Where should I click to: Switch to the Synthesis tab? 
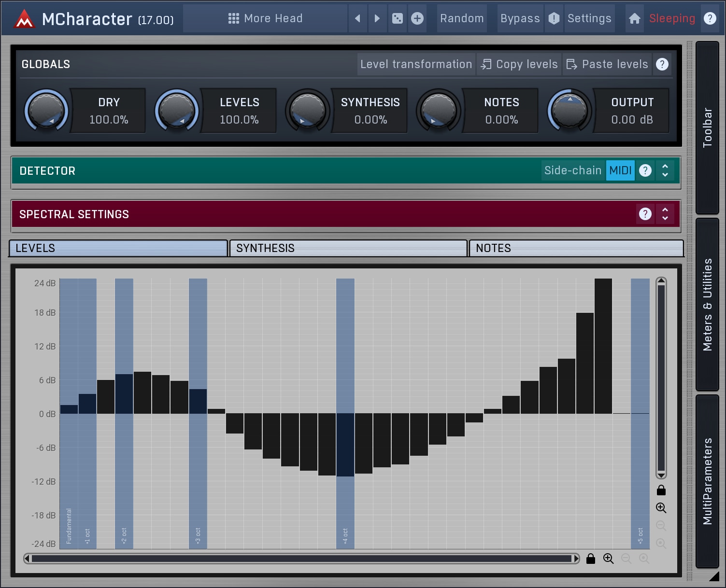point(348,248)
